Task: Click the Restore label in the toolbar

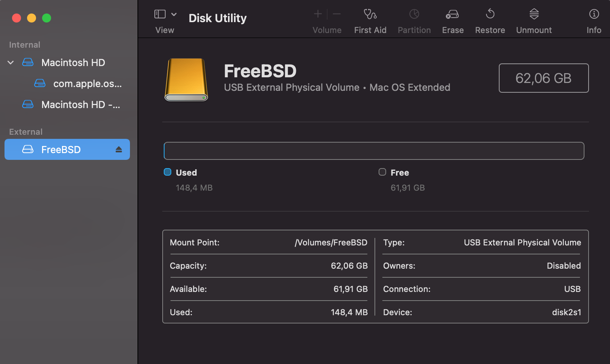Action: pyautogui.click(x=490, y=30)
